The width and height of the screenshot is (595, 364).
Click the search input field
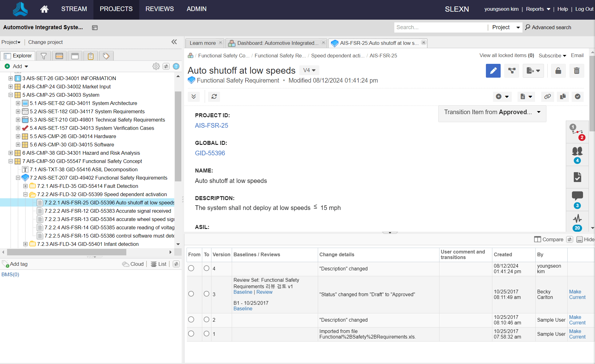[439, 27]
